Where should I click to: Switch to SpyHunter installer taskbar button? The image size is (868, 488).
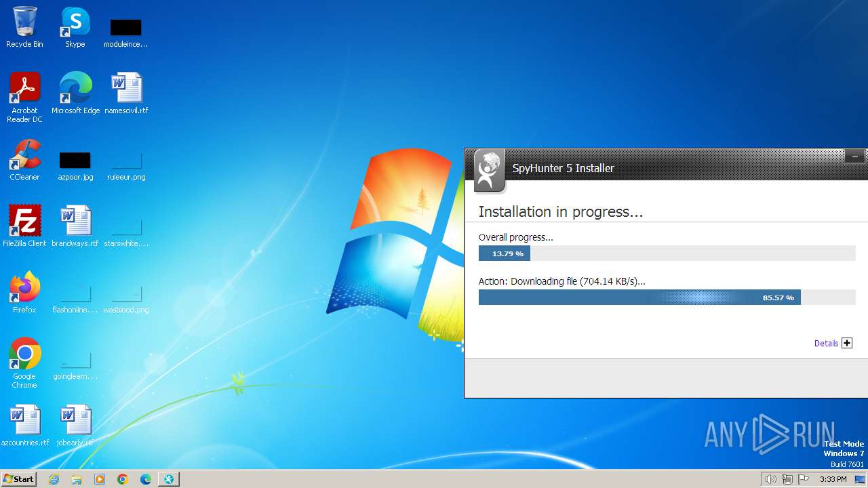[x=169, y=479]
